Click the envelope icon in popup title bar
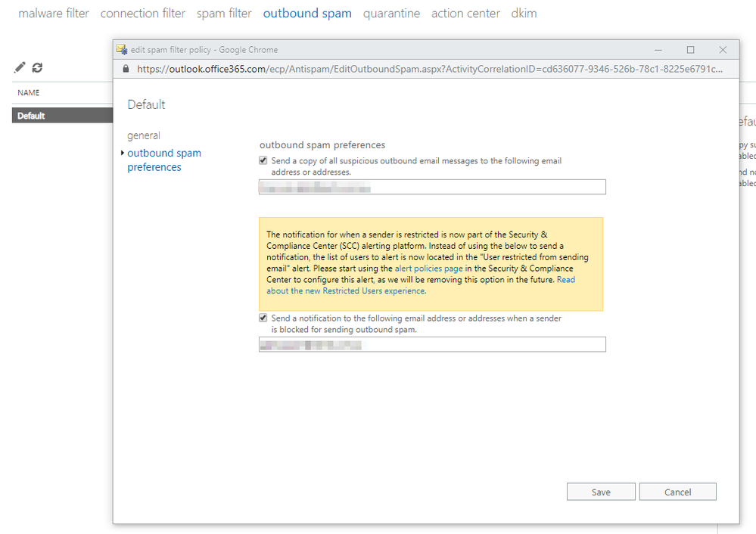The image size is (756, 534). [122, 49]
